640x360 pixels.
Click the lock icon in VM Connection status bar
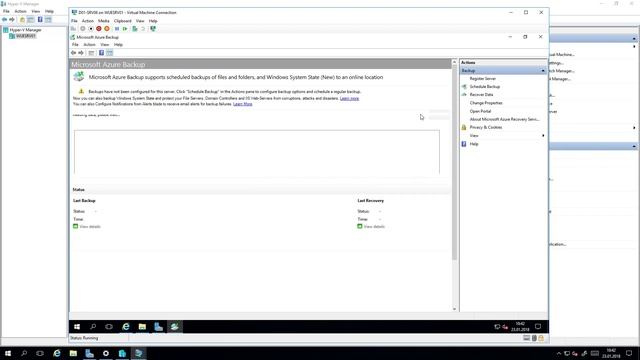541,338
